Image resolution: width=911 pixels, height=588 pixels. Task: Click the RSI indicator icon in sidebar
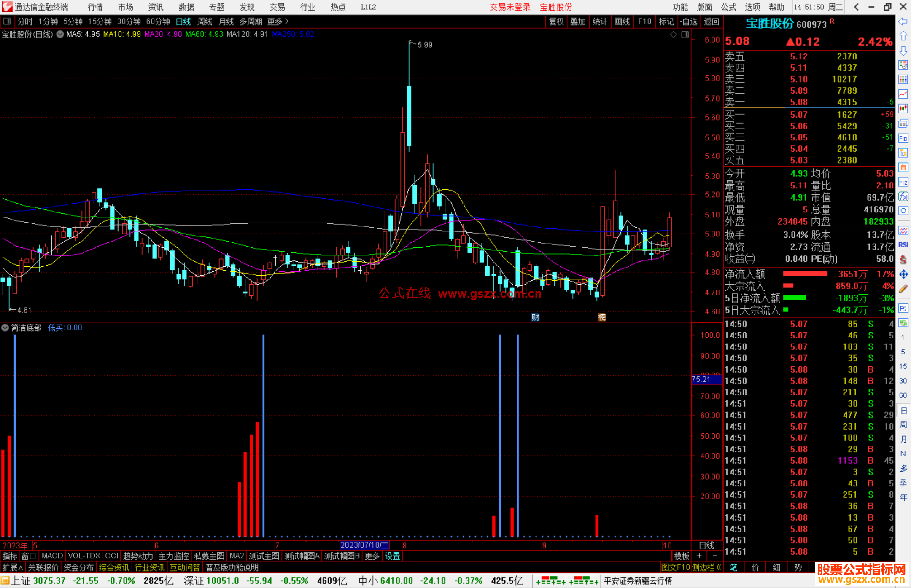(x=903, y=245)
